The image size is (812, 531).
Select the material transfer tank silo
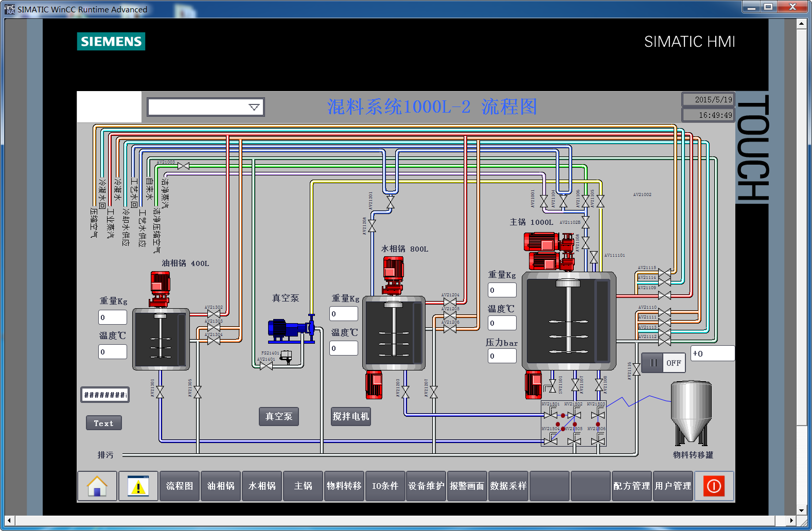pyautogui.click(x=691, y=414)
